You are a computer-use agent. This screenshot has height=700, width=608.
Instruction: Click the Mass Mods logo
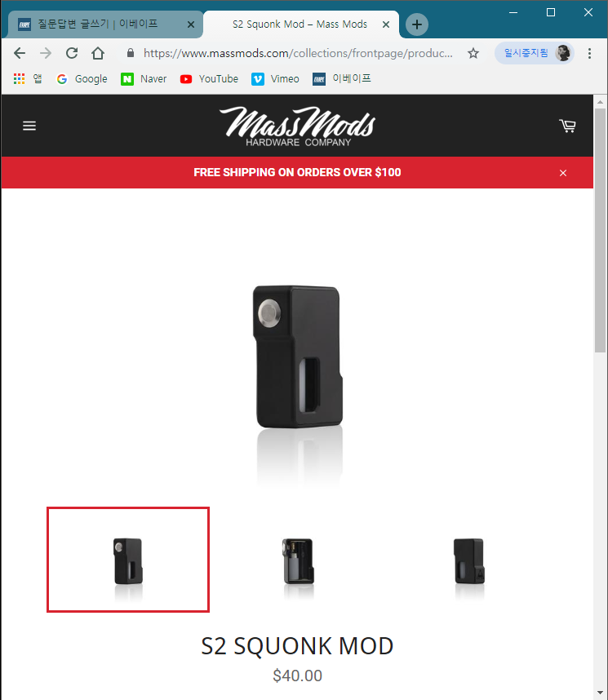[298, 126]
